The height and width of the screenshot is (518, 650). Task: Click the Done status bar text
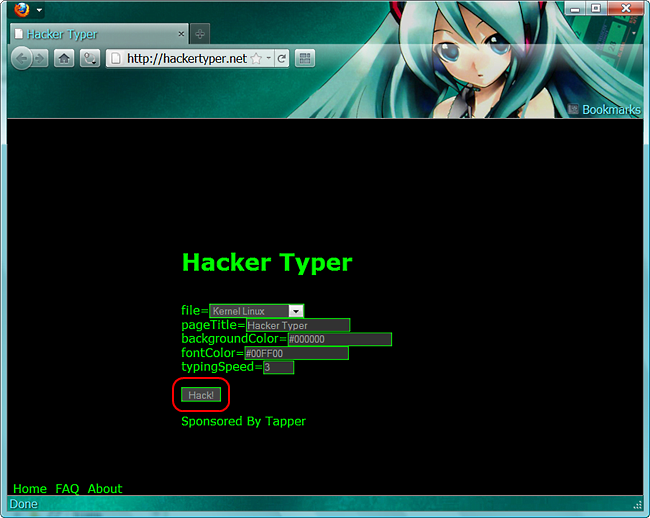(24, 504)
